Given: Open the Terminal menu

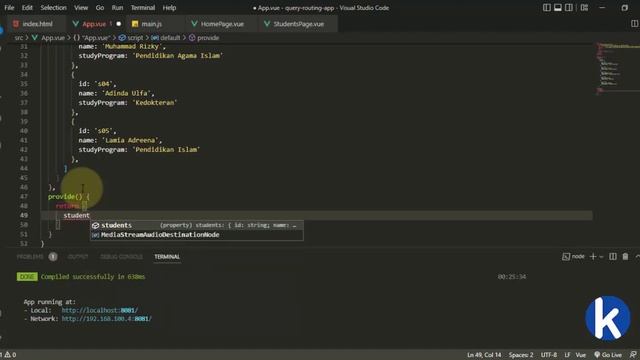Looking at the screenshot, I should click(143, 8).
